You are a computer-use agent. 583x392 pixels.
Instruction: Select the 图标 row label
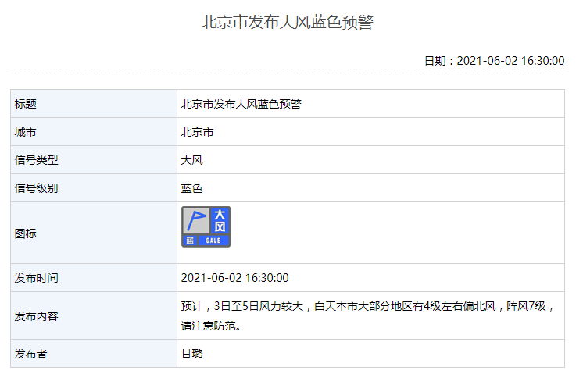[x=26, y=233]
